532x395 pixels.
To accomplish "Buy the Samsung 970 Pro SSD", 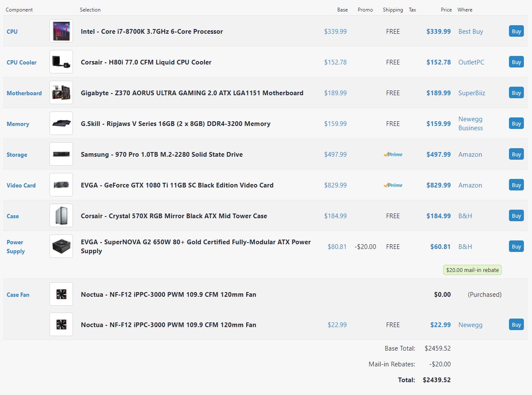I will 516,154.
